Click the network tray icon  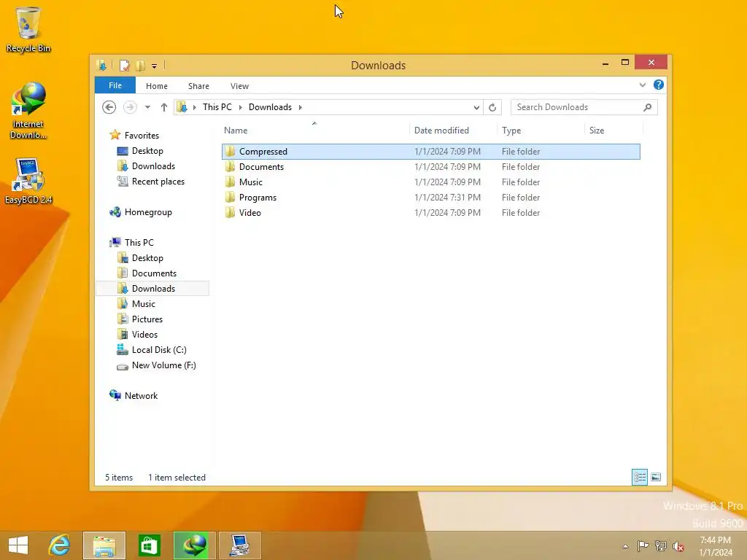point(661,546)
